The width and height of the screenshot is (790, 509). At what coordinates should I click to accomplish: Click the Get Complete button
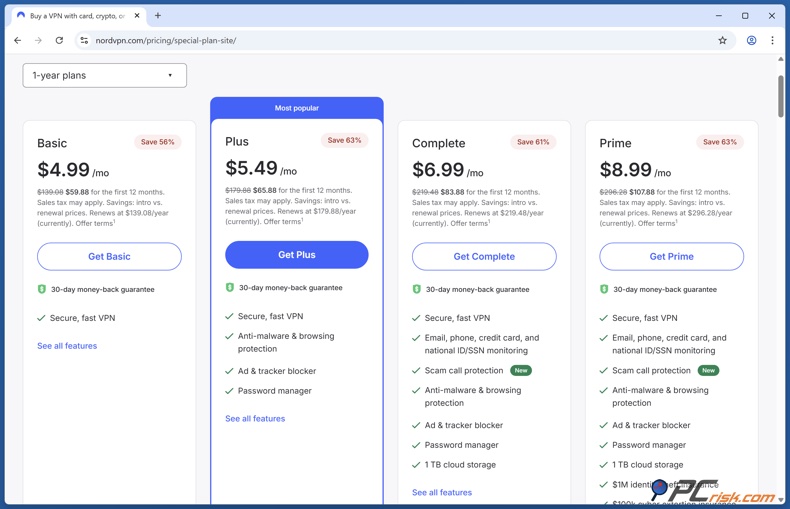point(484,257)
